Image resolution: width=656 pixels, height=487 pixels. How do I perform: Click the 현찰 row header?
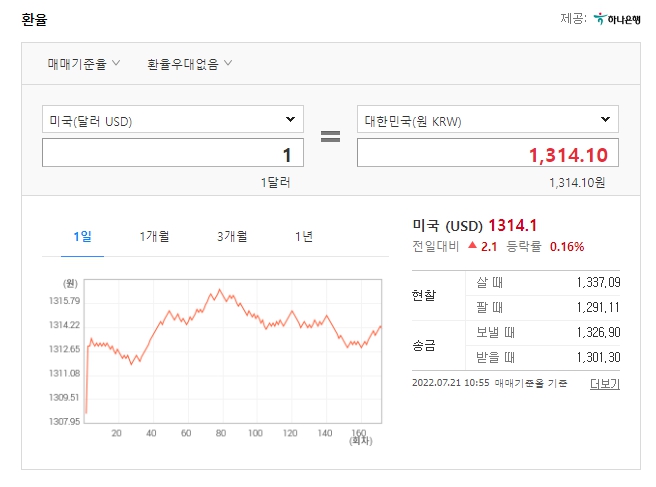[x=424, y=295]
